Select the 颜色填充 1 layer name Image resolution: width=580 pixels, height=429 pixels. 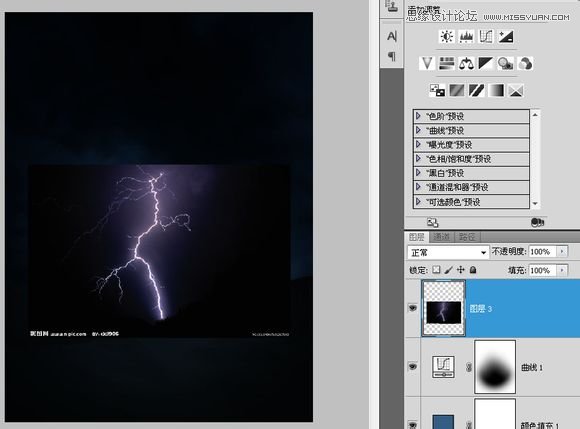point(540,425)
